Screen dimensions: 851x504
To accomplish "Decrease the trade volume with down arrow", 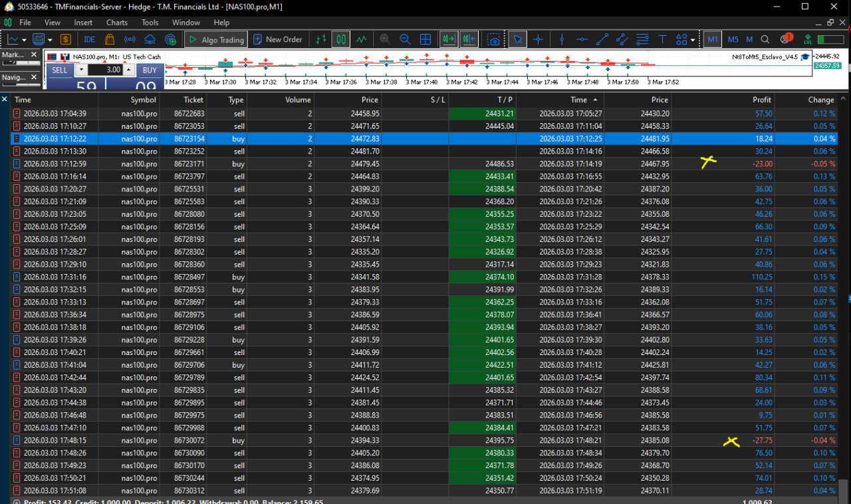I will coord(81,70).
